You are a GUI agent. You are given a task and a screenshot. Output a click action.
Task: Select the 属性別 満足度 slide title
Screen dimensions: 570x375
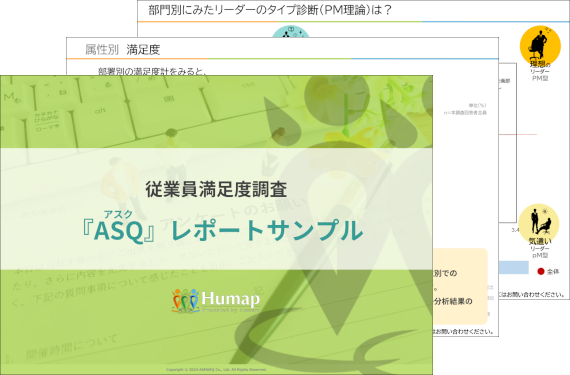(x=123, y=50)
